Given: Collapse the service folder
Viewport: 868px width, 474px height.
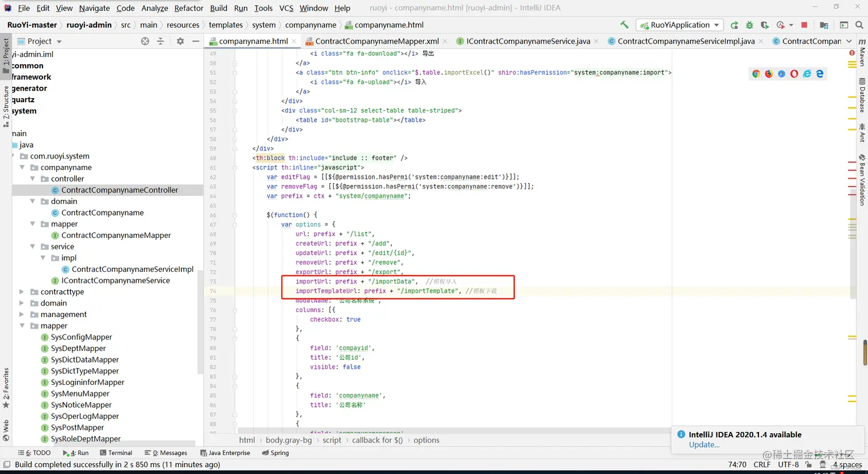Looking at the screenshot, I should [33, 246].
